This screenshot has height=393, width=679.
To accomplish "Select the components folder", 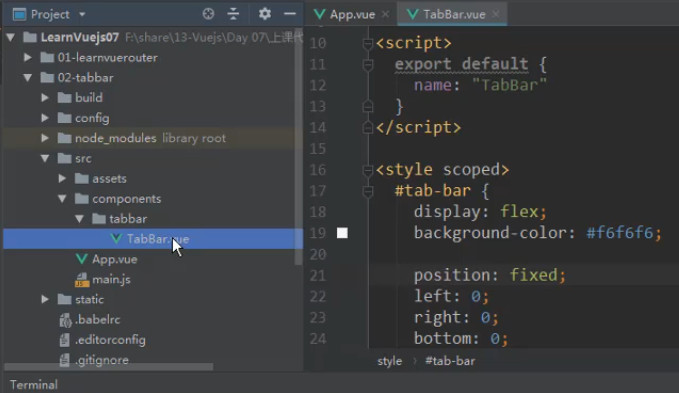I will [x=126, y=199].
